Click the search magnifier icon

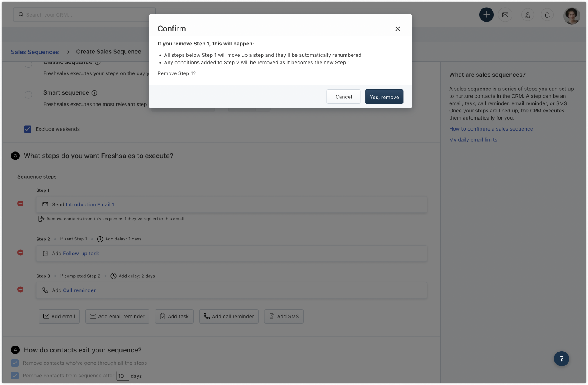click(21, 15)
